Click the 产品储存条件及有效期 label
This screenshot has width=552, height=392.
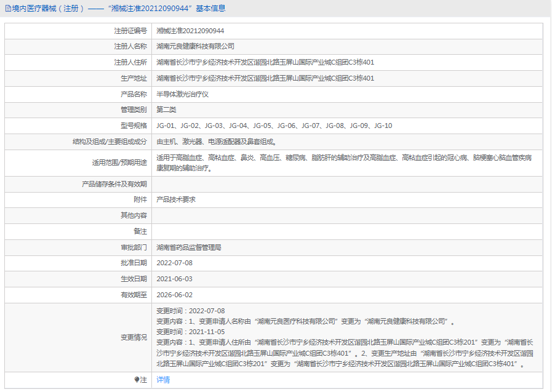[x=114, y=184]
